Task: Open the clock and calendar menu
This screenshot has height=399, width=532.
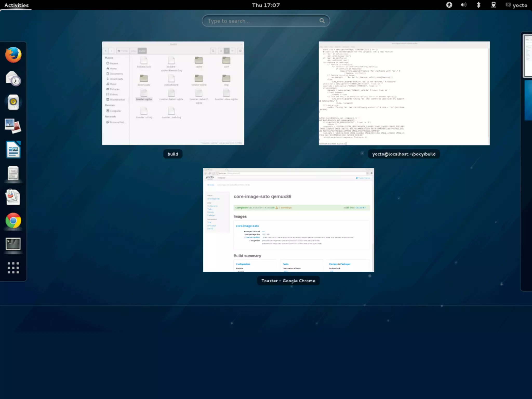Action: coord(266,5)
